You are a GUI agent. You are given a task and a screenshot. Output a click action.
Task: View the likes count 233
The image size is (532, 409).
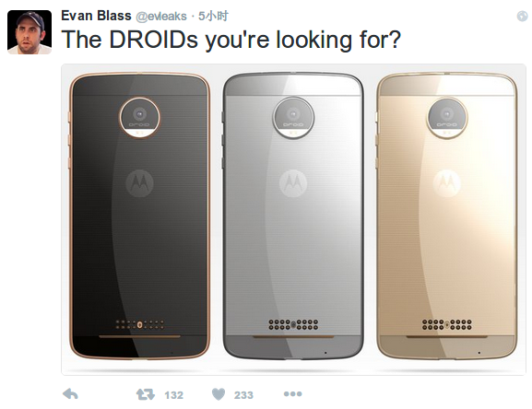(243, 395)
